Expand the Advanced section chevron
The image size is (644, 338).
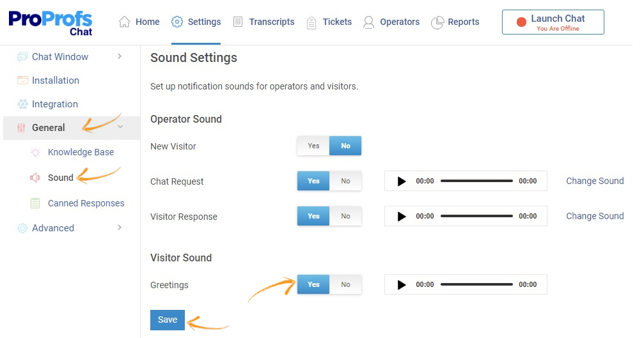[120, 227]
